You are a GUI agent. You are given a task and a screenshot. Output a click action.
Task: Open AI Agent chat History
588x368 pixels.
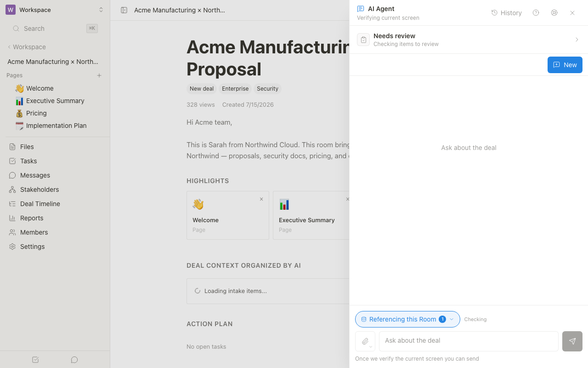coord(507,13)
